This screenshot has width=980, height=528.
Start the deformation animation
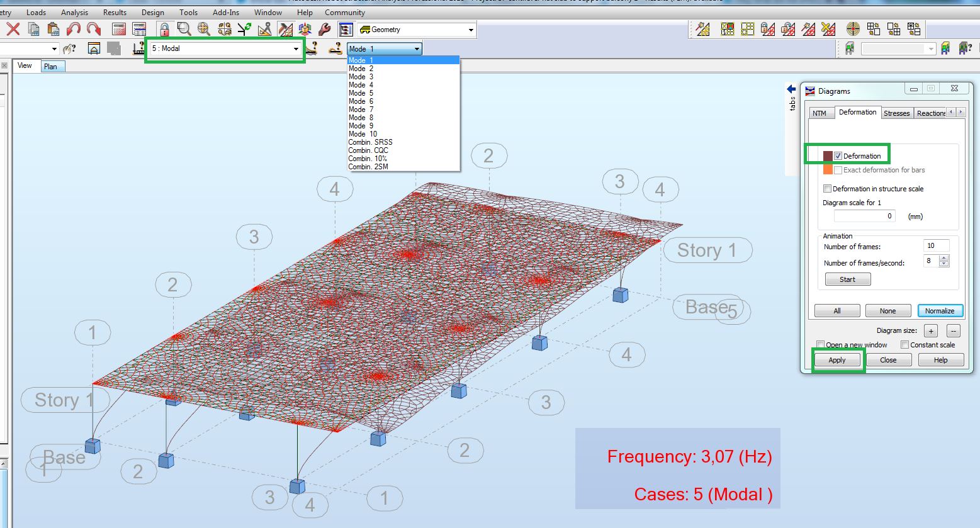pyautogui.click(x=847, y=279)
